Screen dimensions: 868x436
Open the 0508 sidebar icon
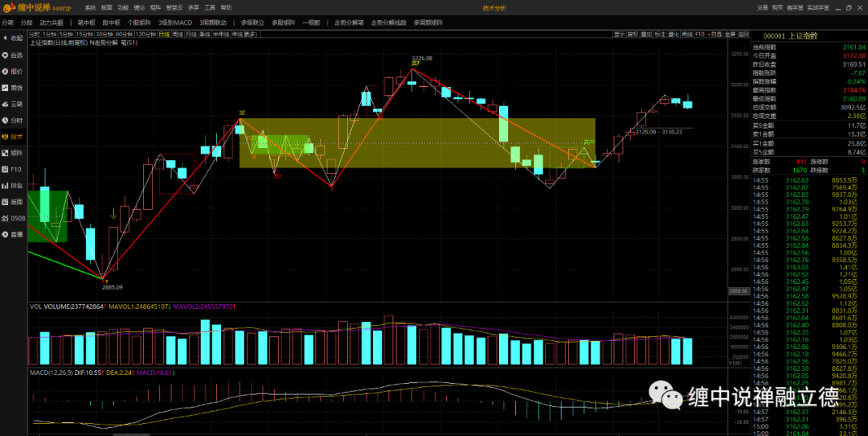point(13,218)
